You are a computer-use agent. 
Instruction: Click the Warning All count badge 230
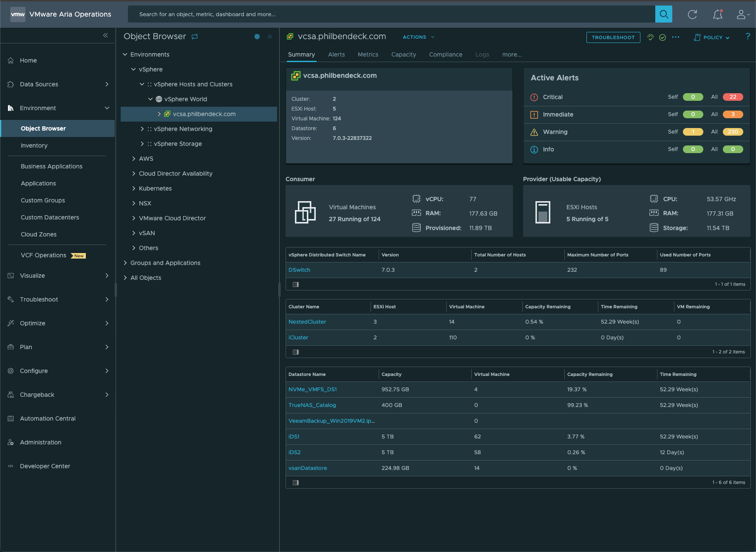tap(733, 132)
